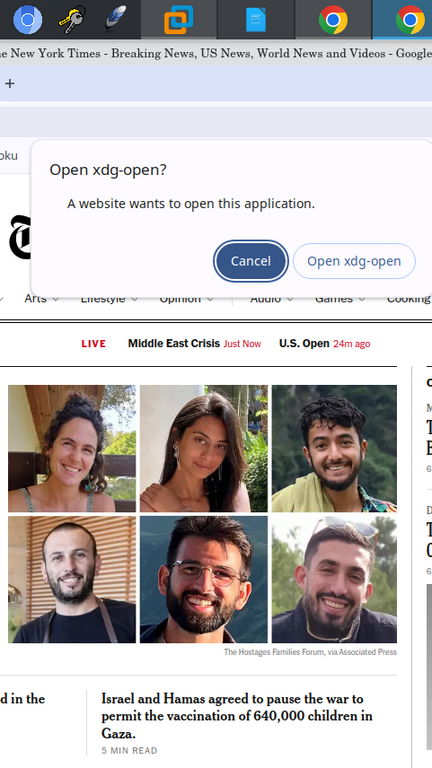The height and width of the screenshot is (768, 432).
Task: Switch to the VMware overlapping-squares taskbar icon
Action: tap(178, 20)
